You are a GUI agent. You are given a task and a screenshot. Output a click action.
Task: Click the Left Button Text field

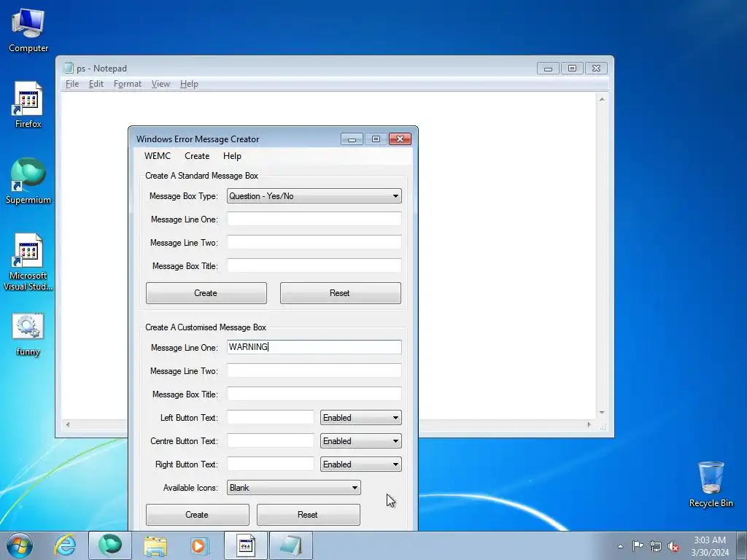[x=270, y=417]
